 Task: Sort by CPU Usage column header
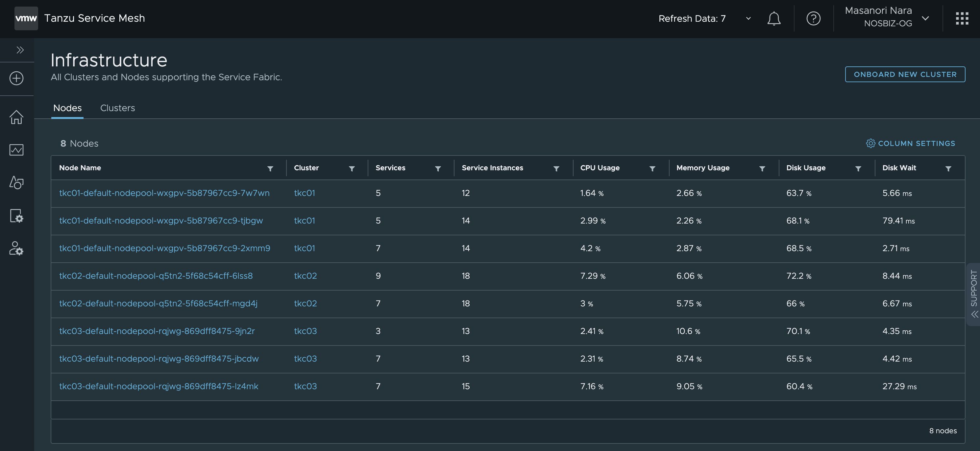pyautogui.click(x=600, y=168)
